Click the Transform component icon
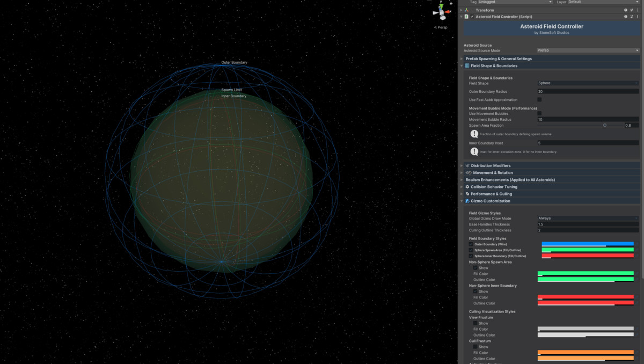Image resolution: width=644 pixels, height=364 pixels. point(467,10)
